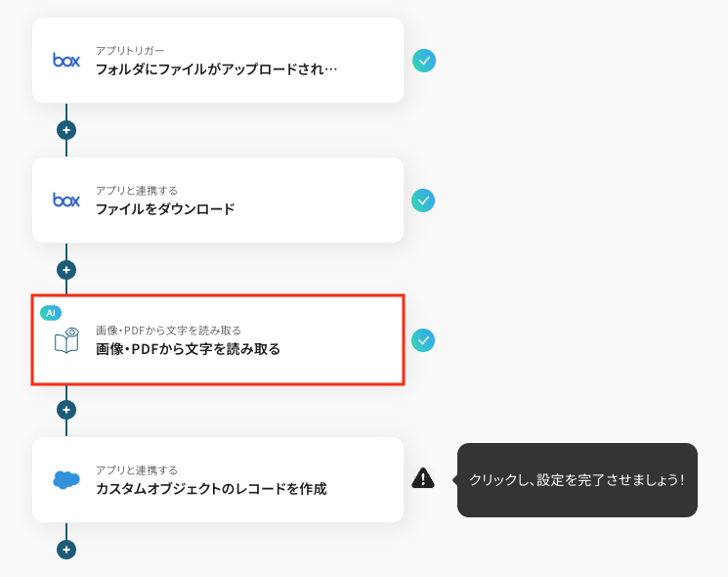The image size is (728, 577).
Task: Click the アプリトリガー label text
Action: click(x=130, y=50)
